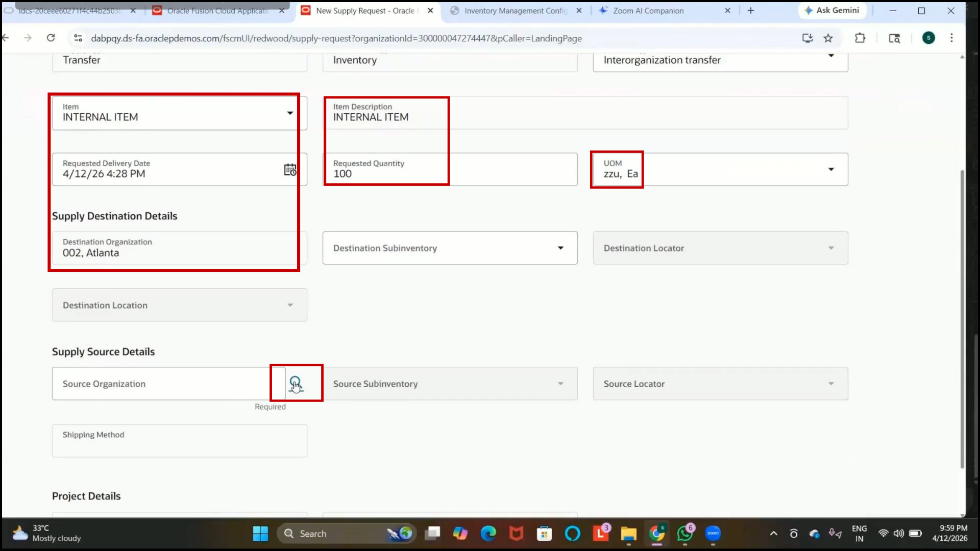Switch to the Inventory Management Config tab
This screenshot has height=551, width=980.
[516, 10]
